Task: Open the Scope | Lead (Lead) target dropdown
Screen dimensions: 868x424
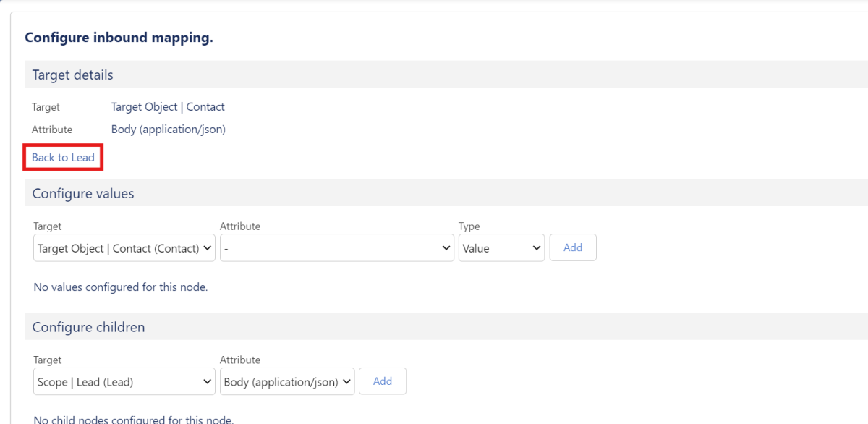Action: pos(124,381)
